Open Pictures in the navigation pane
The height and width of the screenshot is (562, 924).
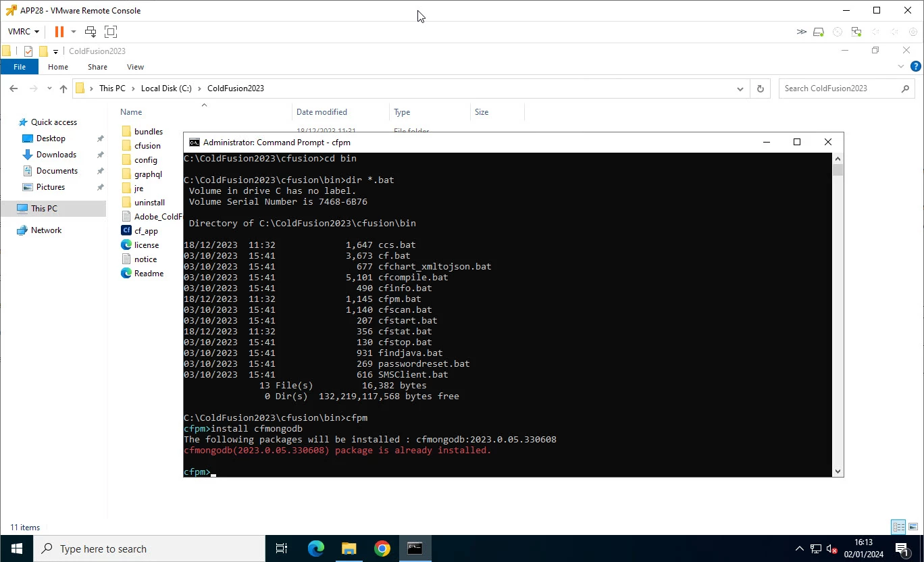coord(51,187)
